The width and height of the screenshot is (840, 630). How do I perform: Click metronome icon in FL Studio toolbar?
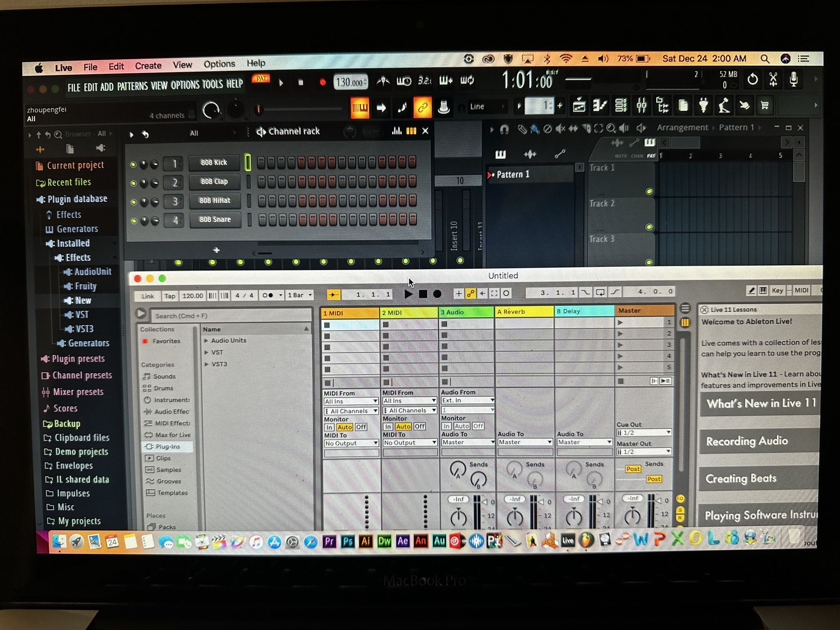click(x=383, y=81)
